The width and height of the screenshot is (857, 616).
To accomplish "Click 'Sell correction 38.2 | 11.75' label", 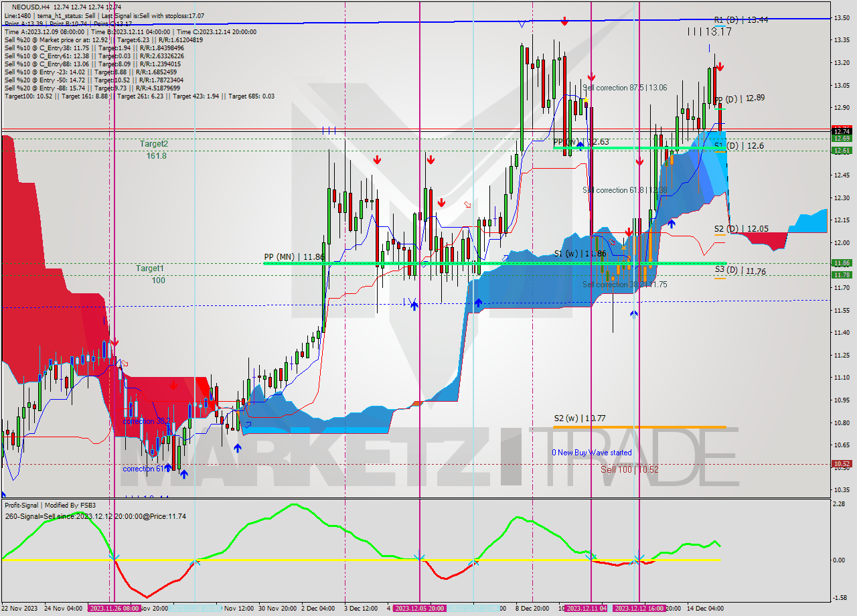I will click(x=625, y=285).
